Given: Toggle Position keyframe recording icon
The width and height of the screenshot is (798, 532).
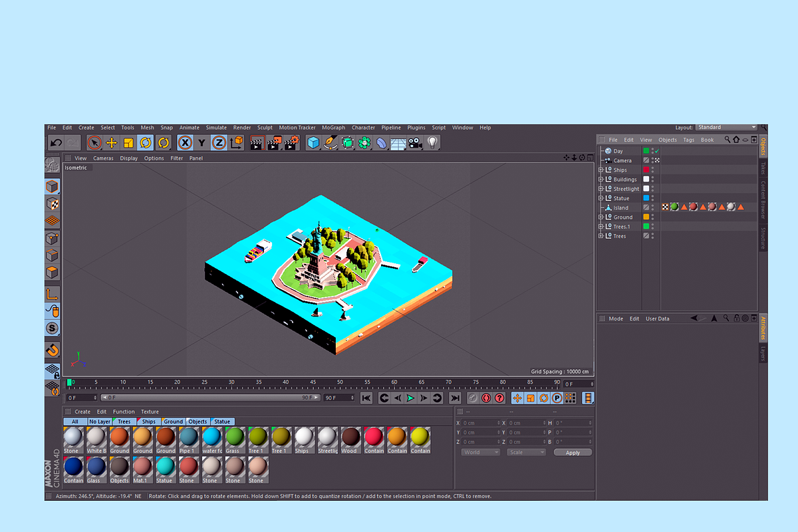Looking at the screenshot, I should [x=517, y=398].
